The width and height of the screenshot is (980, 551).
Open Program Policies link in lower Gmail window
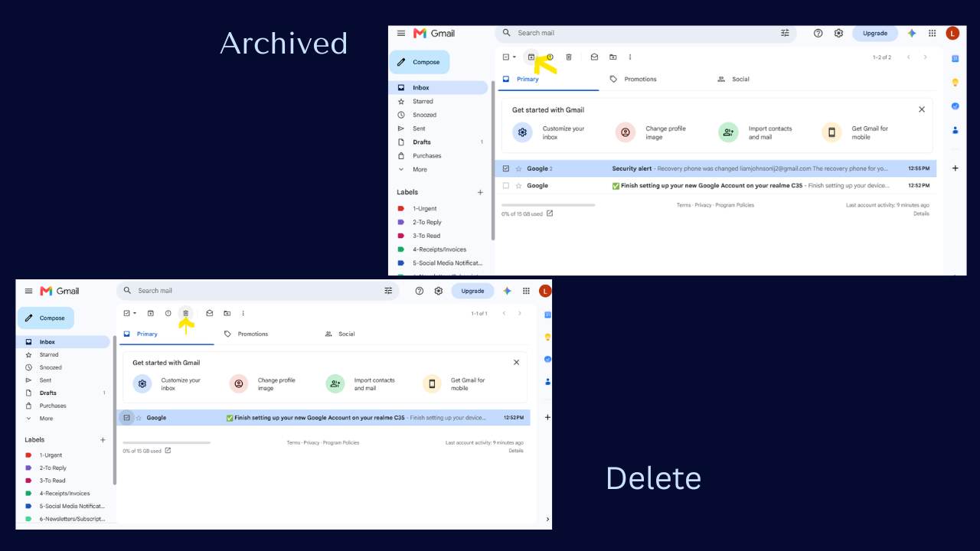[x=341, y=442]
